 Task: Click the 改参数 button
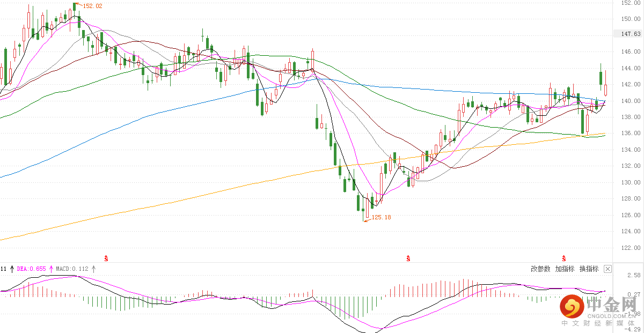540,269
